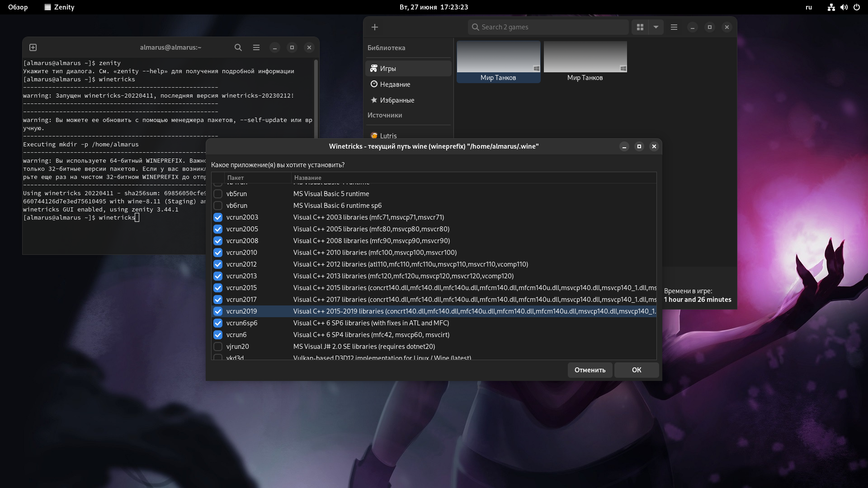Open power menu icon in top bar

point(857,7)
